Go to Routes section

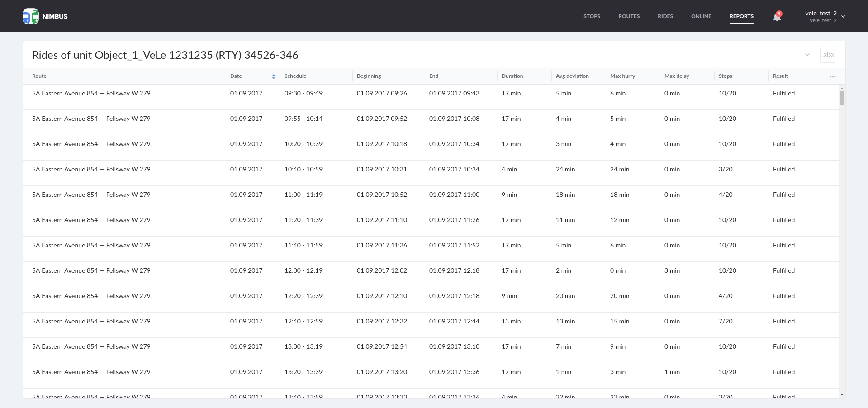pos(629,16)
